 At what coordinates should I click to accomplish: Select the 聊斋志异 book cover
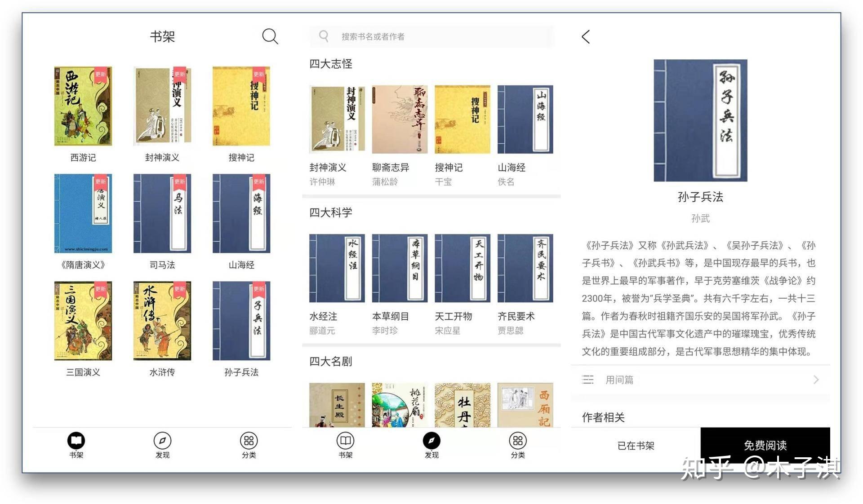400,119
